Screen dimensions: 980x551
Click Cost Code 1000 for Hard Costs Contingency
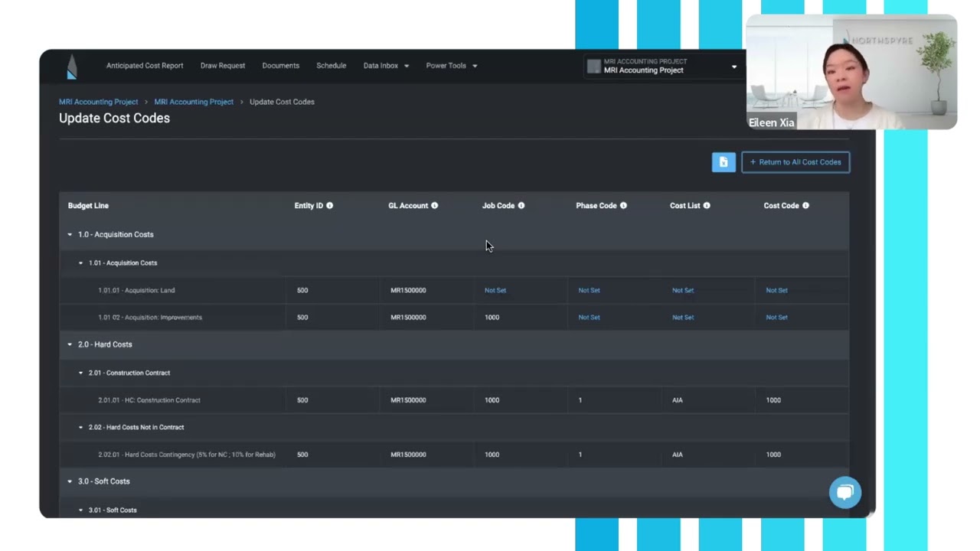(773, 455)
